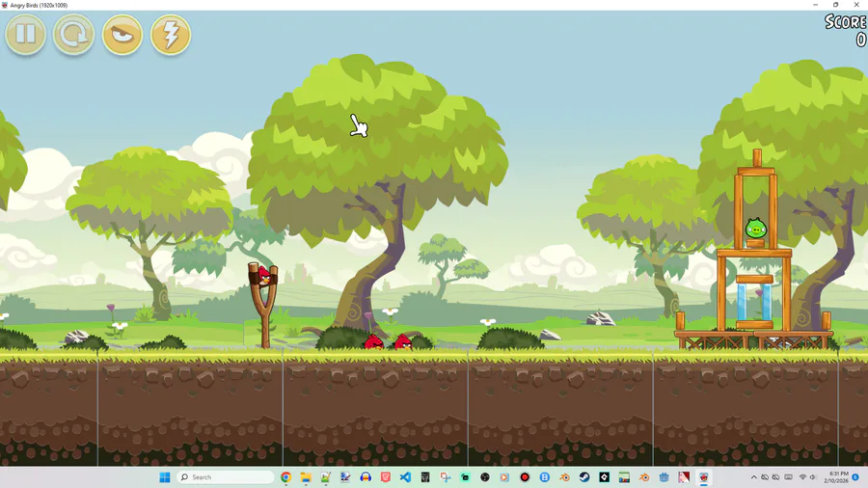Open the red record-circle app in taskbar
The image size is (868, 488).
[525, 477]
